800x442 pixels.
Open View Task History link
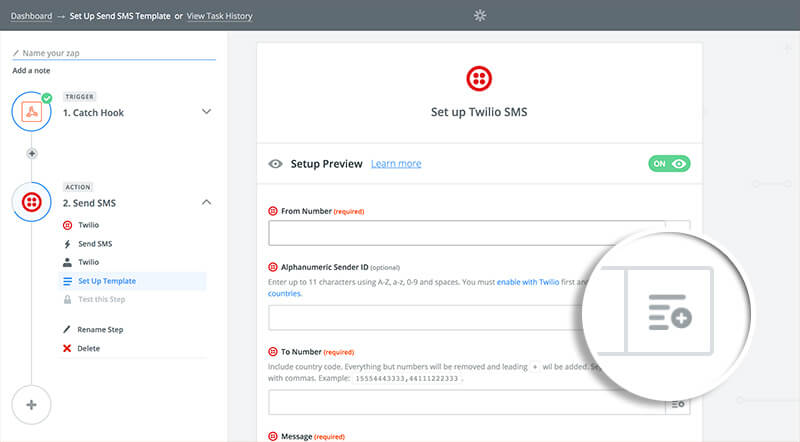(x=219, y=16)
